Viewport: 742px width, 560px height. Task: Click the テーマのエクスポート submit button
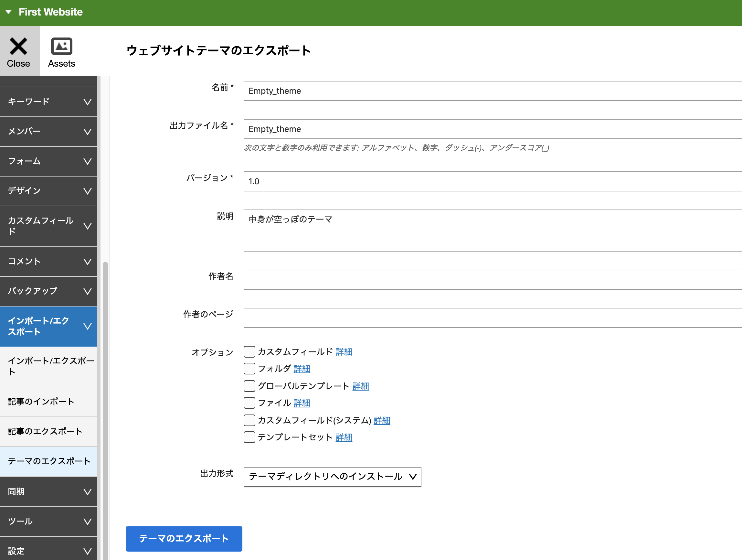[184, 539]
